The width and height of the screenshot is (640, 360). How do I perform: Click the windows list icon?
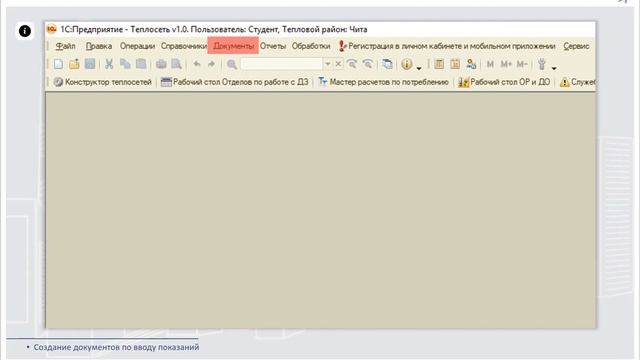tap(387, 64)
